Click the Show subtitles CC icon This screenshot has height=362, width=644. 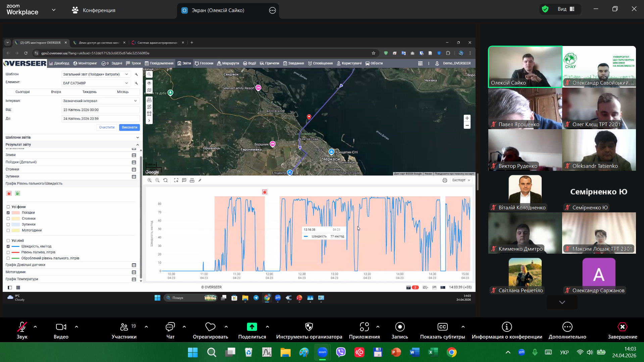click(x=442, y=327)
